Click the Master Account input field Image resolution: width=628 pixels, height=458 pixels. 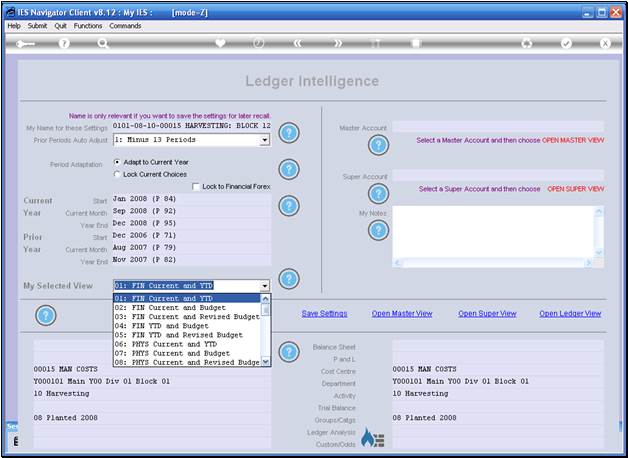pyautogui.click(x=498, y=127)
